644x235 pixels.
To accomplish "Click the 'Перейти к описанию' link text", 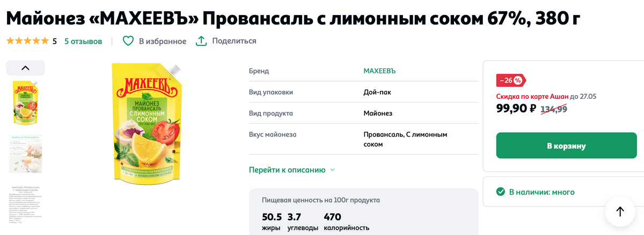I will [x=287, y=170].
